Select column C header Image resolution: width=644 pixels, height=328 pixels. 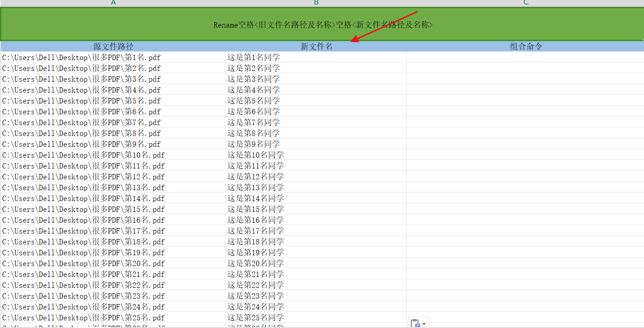(x=525, y=3)
